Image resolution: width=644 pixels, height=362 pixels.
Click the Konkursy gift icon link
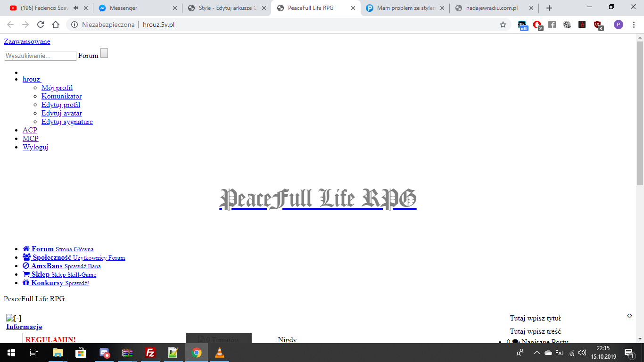(26, 283)
